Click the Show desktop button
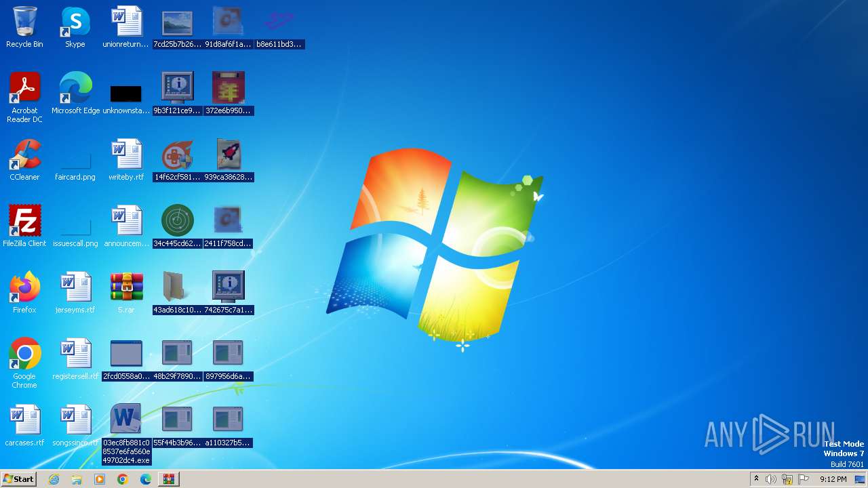 (861, 479)
